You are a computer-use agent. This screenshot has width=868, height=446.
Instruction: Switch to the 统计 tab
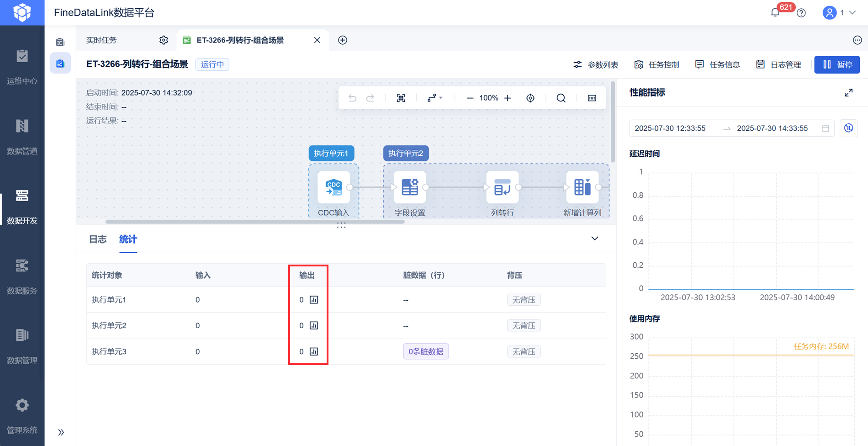(128, 239)
